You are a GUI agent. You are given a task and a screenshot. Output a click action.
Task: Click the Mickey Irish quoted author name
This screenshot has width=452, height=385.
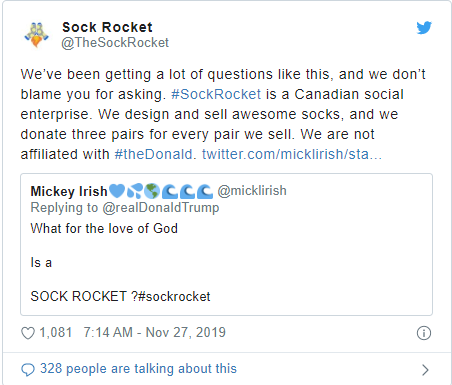tap(69, 191)
